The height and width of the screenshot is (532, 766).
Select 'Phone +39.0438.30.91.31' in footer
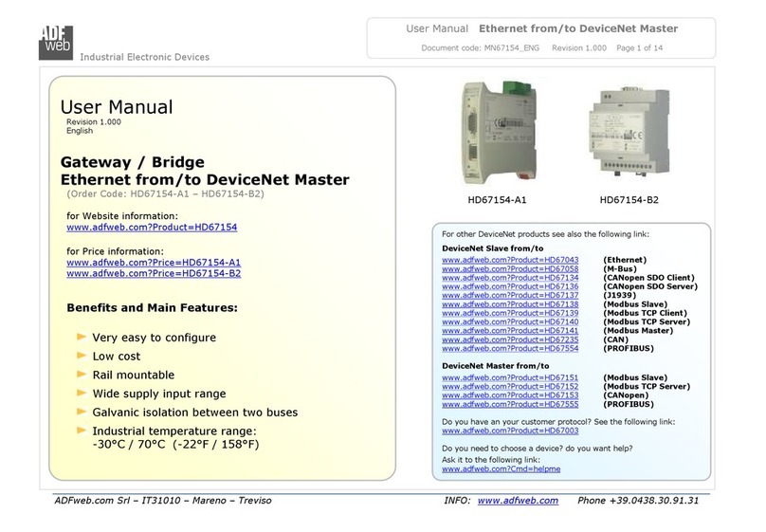(x=638, y=501)
